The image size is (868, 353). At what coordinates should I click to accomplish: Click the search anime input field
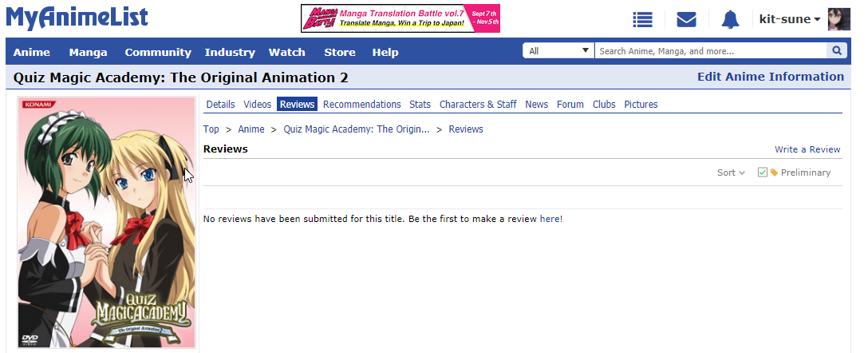coord(710,51)
